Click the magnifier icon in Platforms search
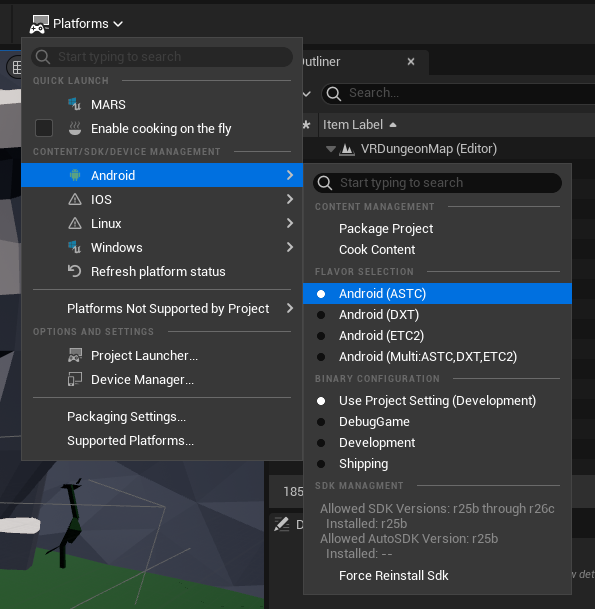Image resolution: width=595 pixels, height=609 pixels. [43, 57]
